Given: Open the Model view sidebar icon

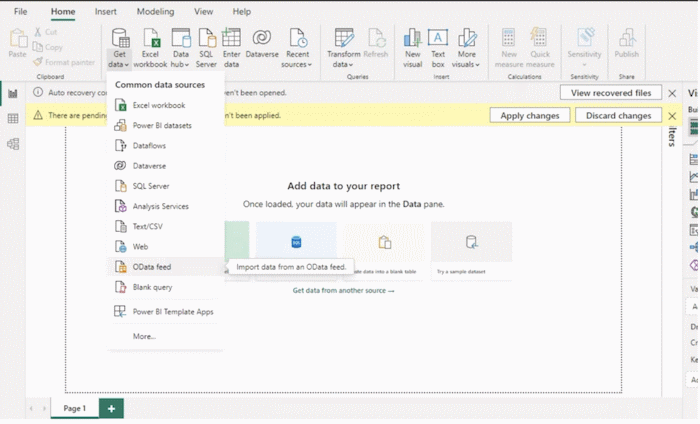Looking at the screenshot, I should [x=13, y=144].
